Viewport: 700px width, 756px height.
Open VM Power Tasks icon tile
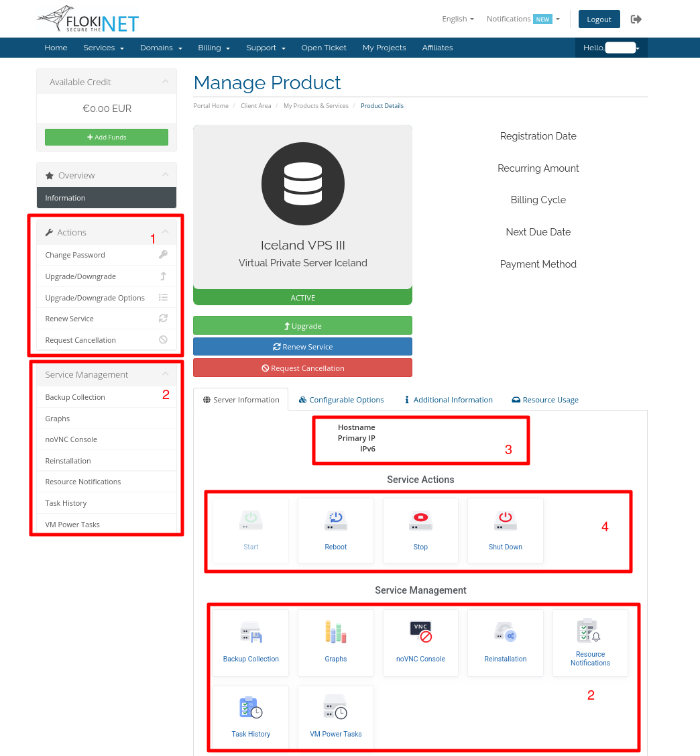[x=335, y=708]
